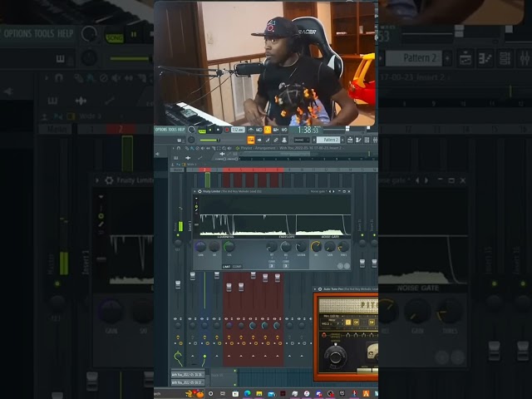Click the 1:38:53 time display

pos(308,130)
